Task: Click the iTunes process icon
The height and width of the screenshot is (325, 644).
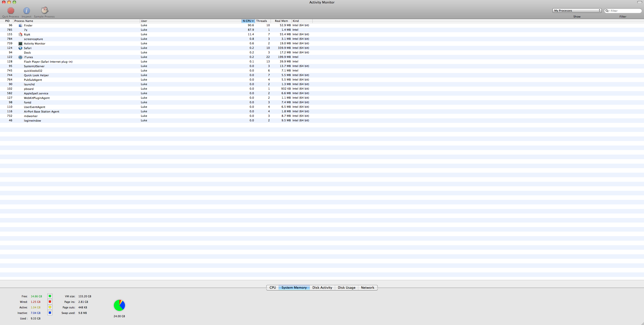Action: point(20,57)
